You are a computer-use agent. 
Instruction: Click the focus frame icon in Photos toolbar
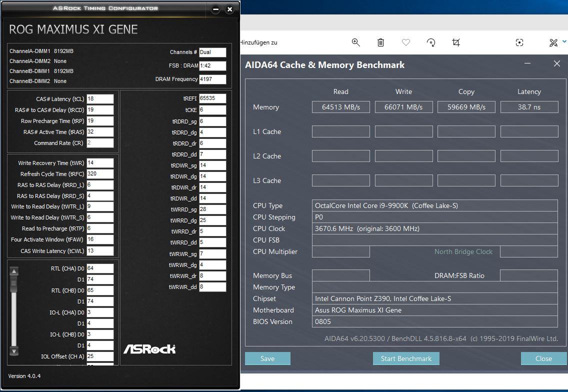click(519, 42)
